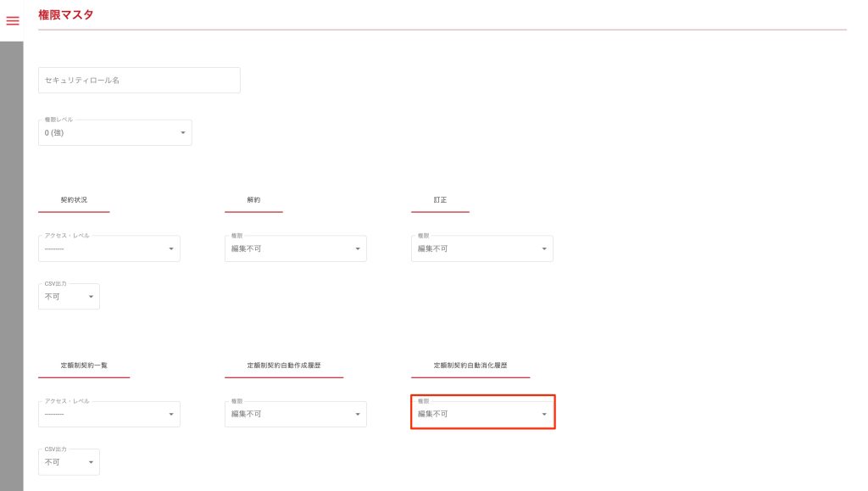The width and height of the screenshot is (868, 491).
Task: Open the hamburger navigation menu
Action: coord(12,20)
